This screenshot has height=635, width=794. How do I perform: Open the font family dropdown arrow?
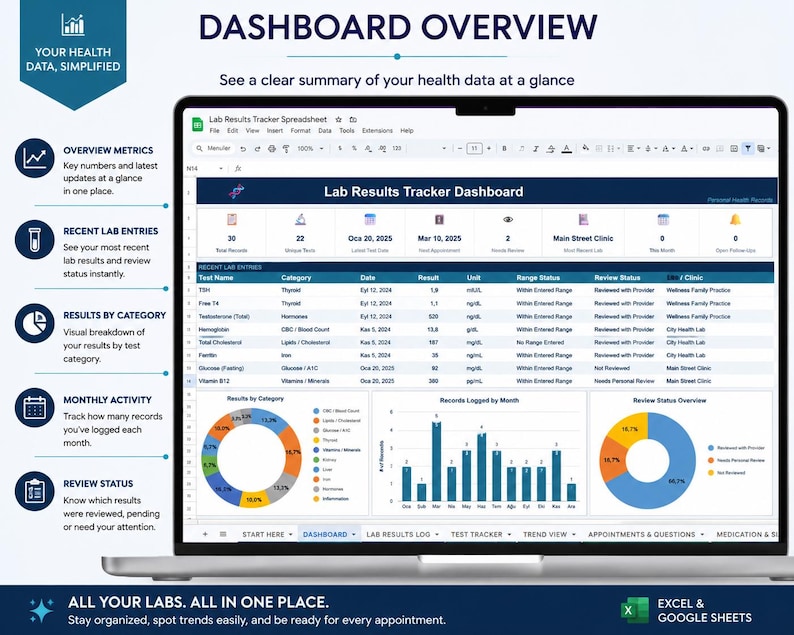(x=444, y=149)
